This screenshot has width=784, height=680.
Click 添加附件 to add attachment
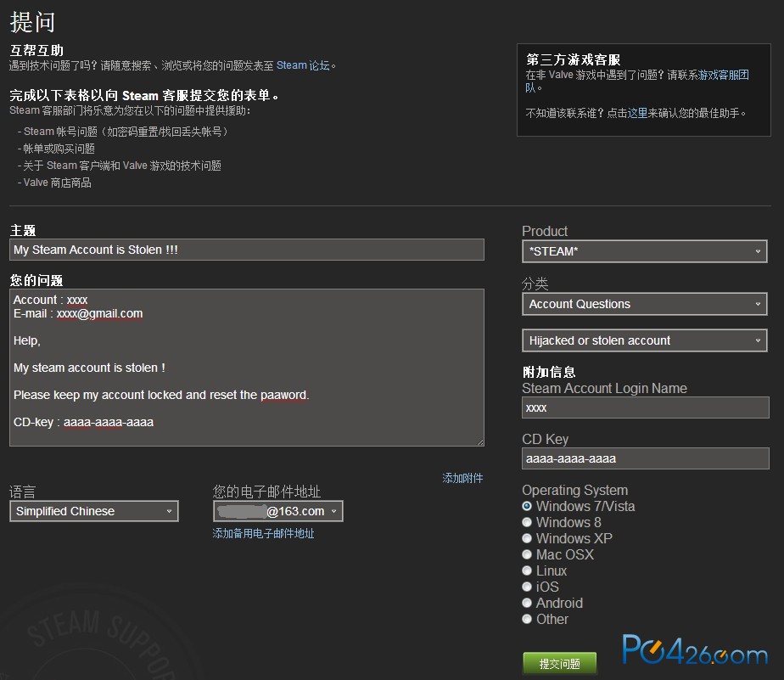point(462,478)
